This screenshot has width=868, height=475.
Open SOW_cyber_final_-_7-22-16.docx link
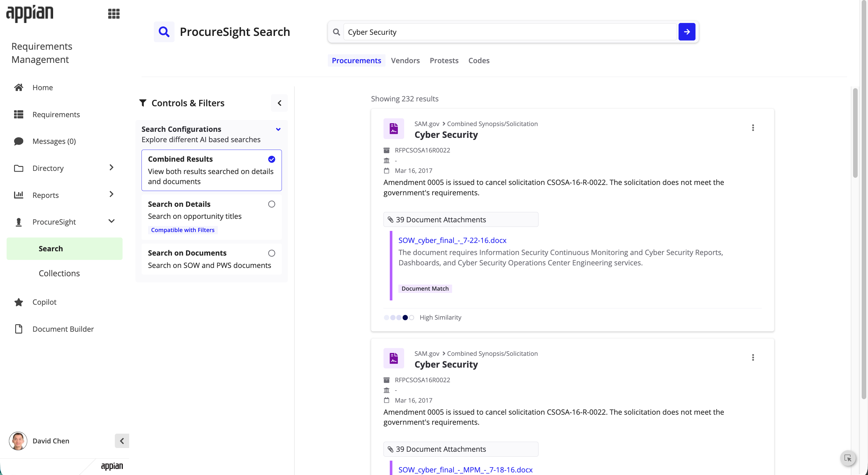(452, 240)
